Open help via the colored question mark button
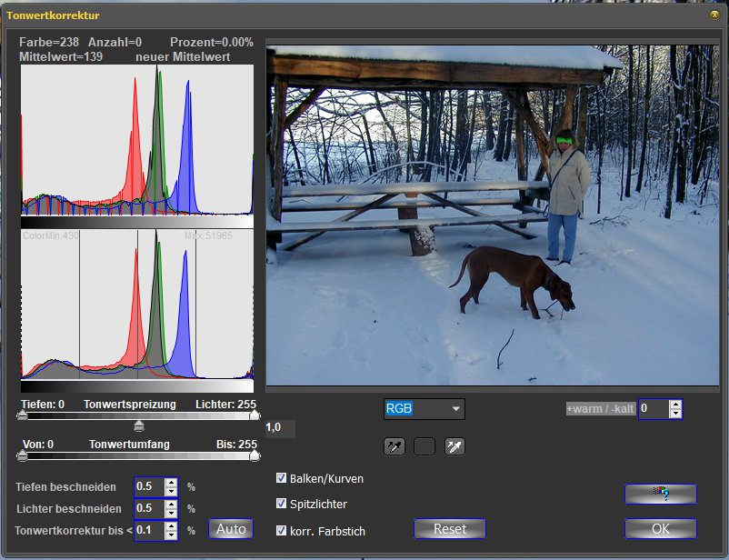The width and height of the screenshot is (729, 560). click(x=660, y=494)
